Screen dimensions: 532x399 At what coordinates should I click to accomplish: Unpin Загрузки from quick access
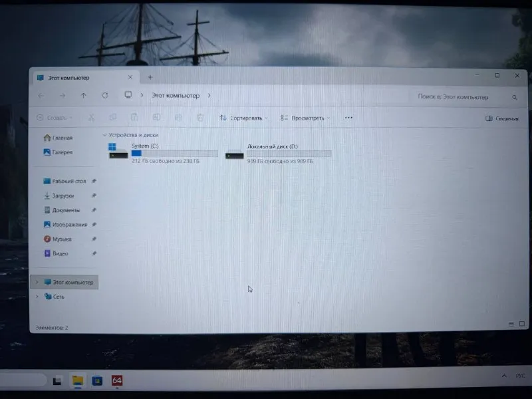click(94, 196)
